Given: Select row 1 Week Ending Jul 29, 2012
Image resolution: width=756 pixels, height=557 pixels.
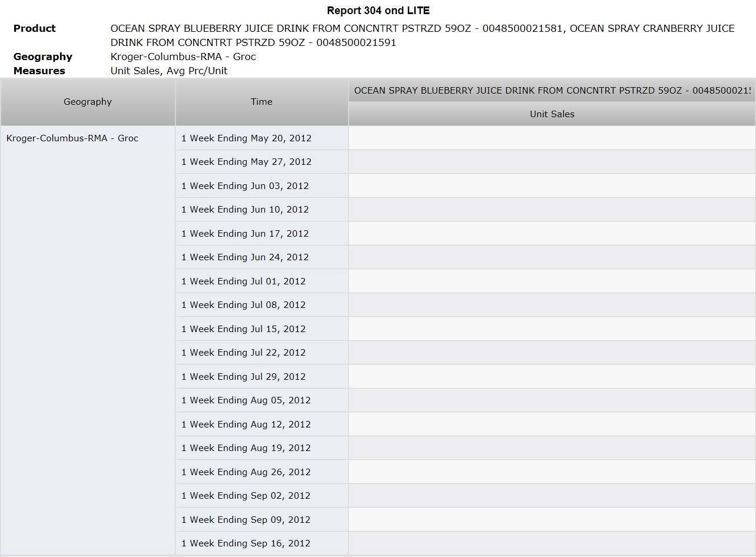Looking at the screenshot, I should coord(261,377).
